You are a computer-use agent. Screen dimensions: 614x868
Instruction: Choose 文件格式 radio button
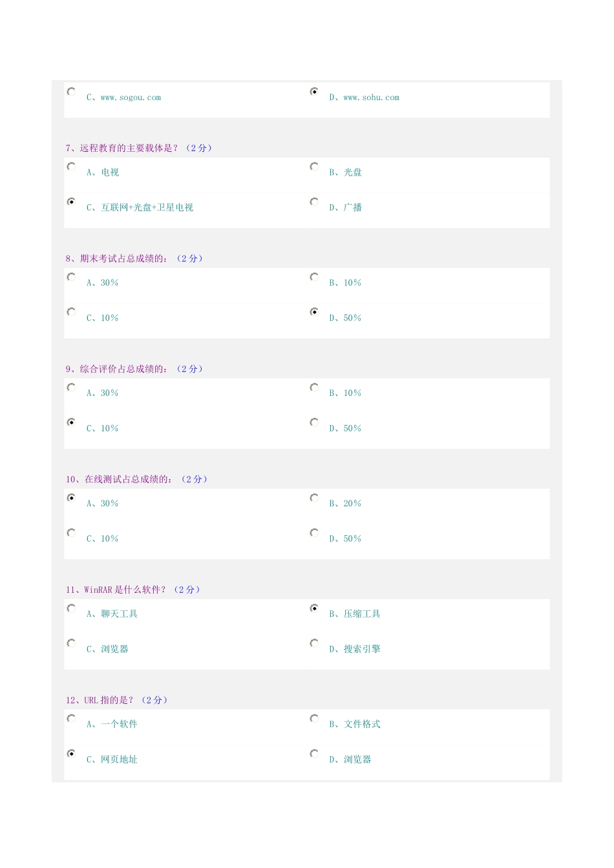(314, 718)
